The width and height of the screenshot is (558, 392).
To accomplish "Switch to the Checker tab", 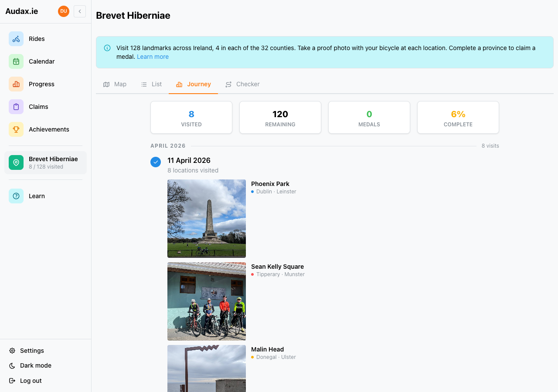I will click(242, 84).
